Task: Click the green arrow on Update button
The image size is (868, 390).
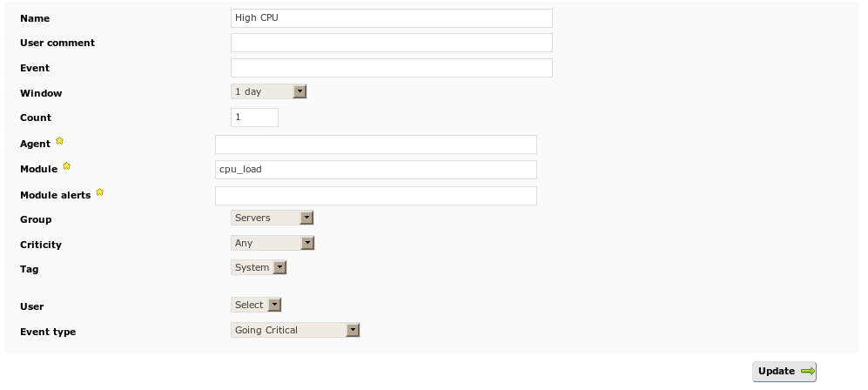Action: pyautogui.click(x=808, y=372)
